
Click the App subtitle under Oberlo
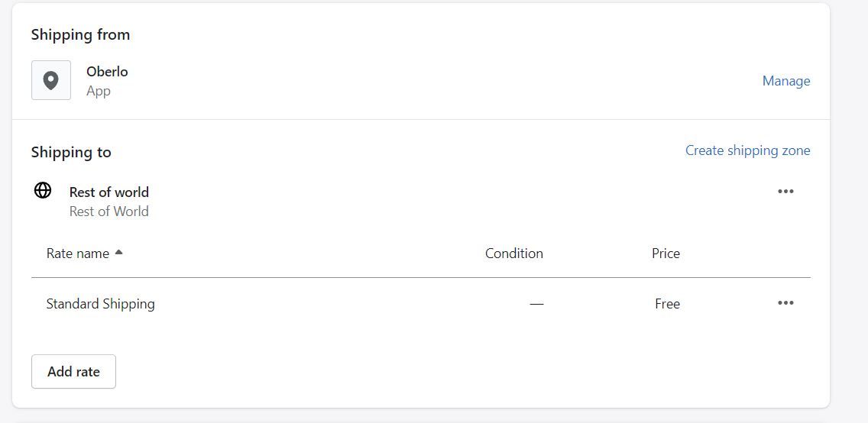tap(99, 91)
